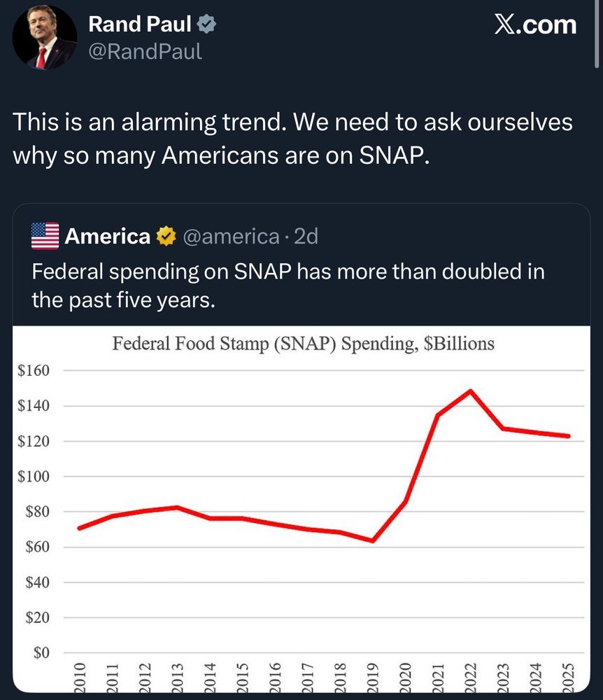
Task: Click the red line peak at 2022
Action: [470, 391]
